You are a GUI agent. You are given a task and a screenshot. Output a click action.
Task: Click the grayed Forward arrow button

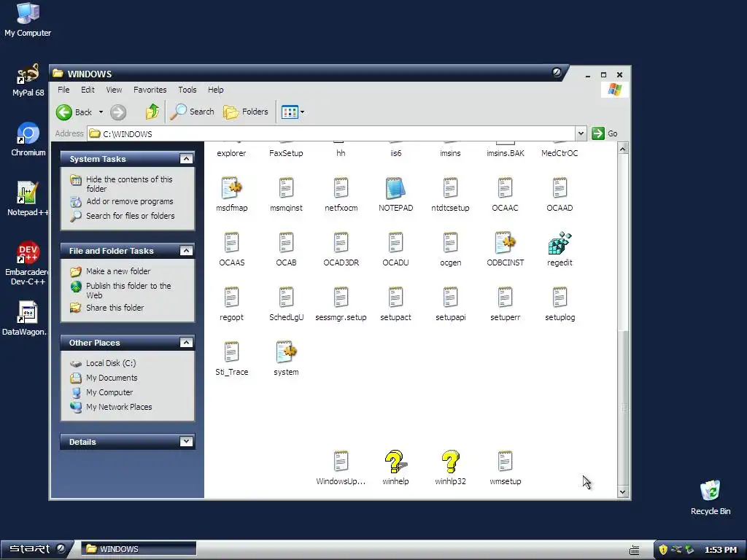pyautogui.click(x=118, y=112)
